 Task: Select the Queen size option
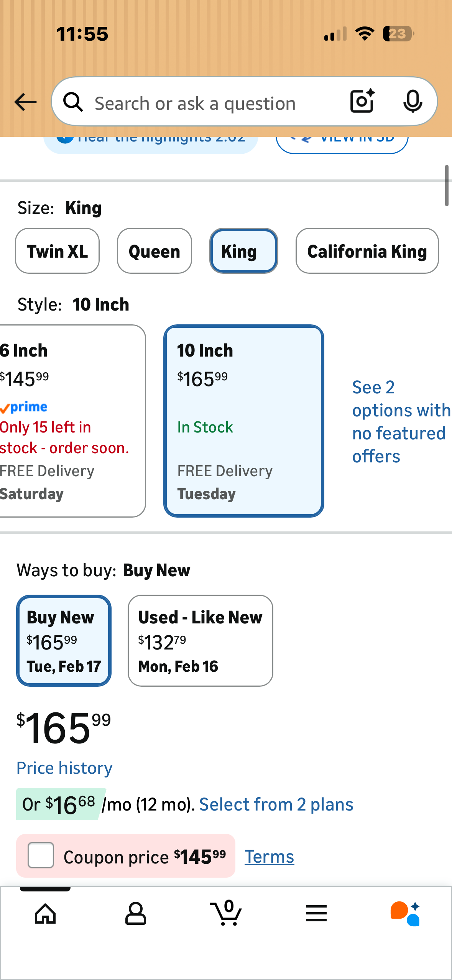[x=154, y=251]
